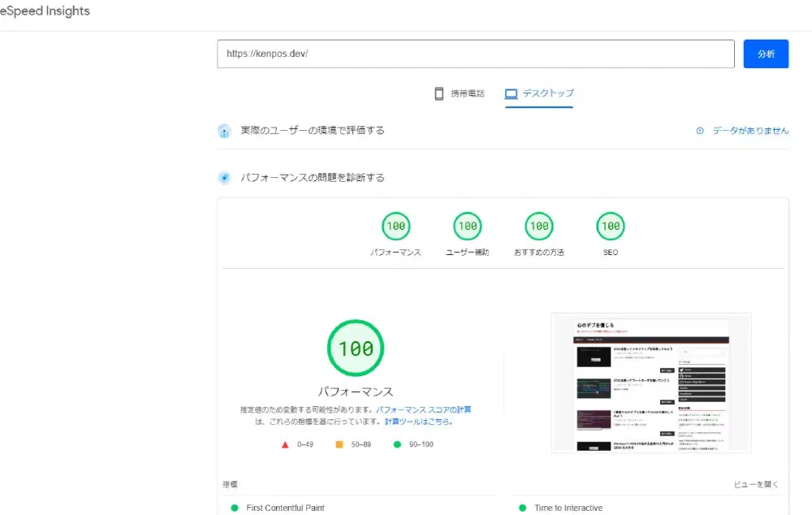Open パフォーマンス スコアの計算 link
This screenshot has width=812, height=515.
pyautogui.click(x=423, y=410)
